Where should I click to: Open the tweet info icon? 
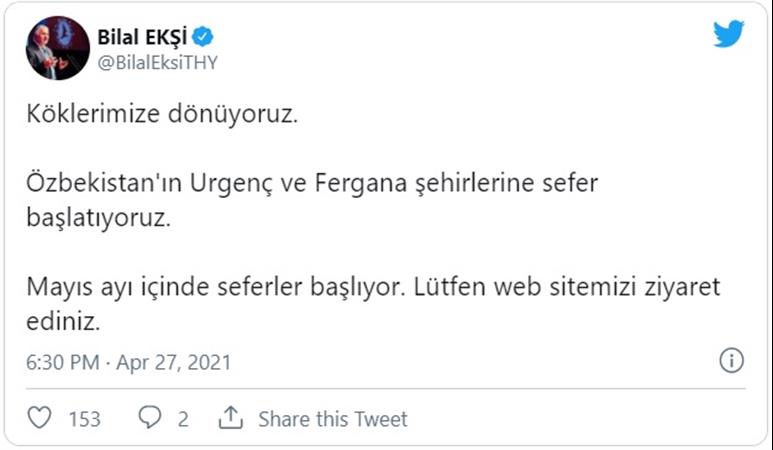[x=731, y=361]
